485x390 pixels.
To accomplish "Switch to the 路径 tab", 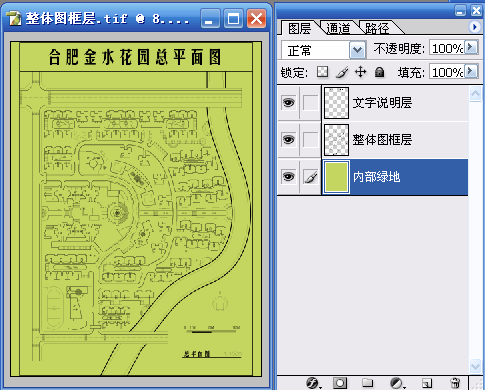I will 377,29.
